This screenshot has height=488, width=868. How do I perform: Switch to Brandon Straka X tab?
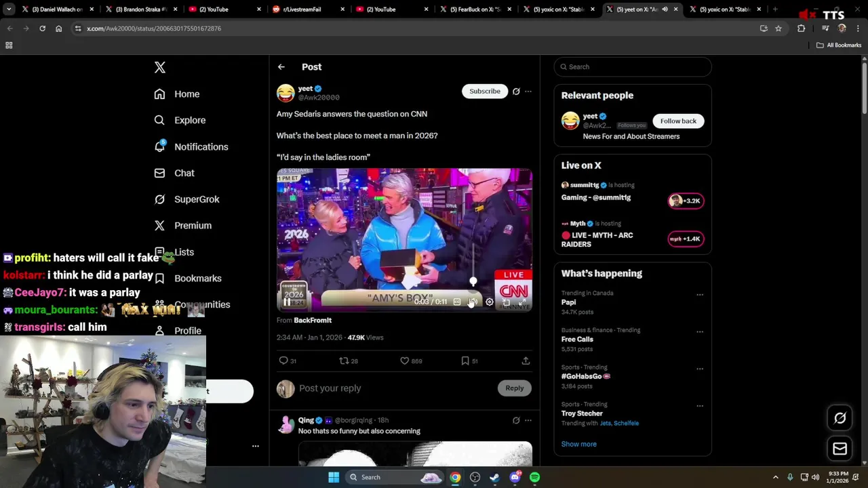[140, 9]
